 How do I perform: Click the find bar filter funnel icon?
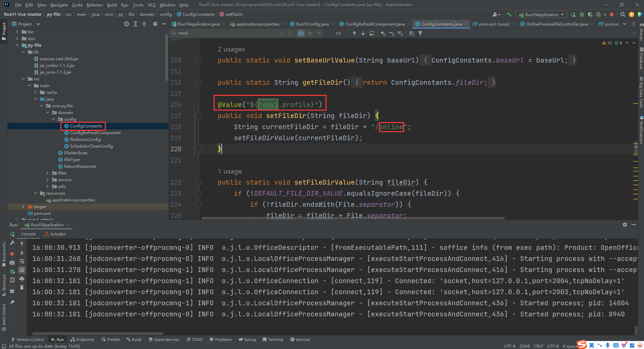pyautogui.click(x=420, y=33)
